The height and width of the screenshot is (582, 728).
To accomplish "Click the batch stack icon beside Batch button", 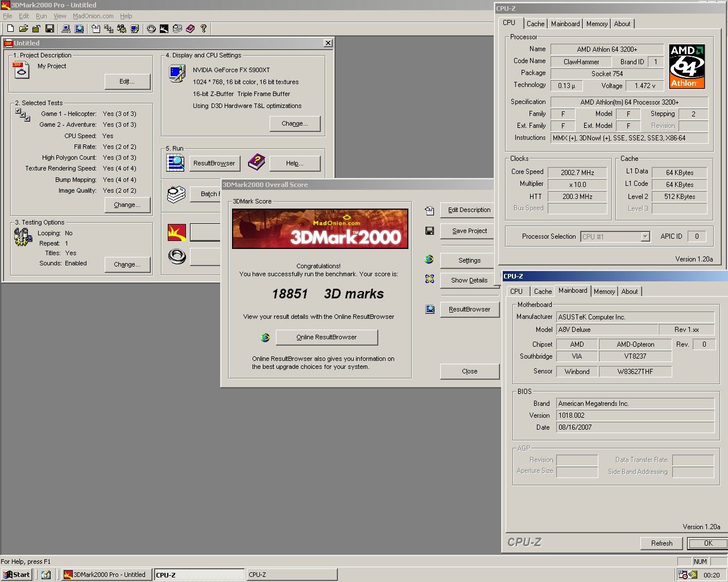I will point(176,194).
